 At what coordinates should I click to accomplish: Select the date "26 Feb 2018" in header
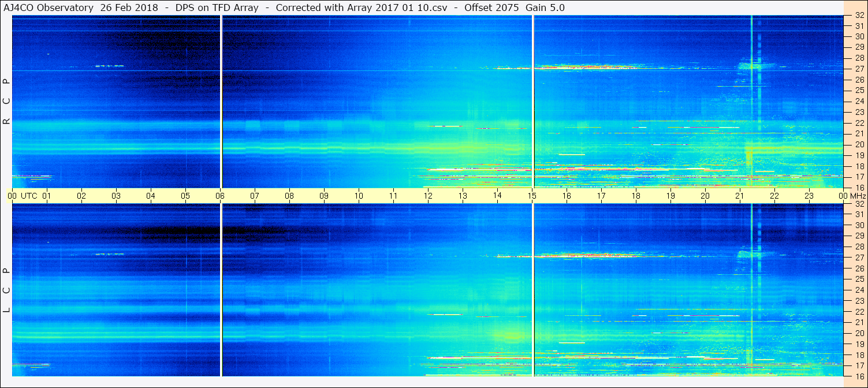point(129,8)
